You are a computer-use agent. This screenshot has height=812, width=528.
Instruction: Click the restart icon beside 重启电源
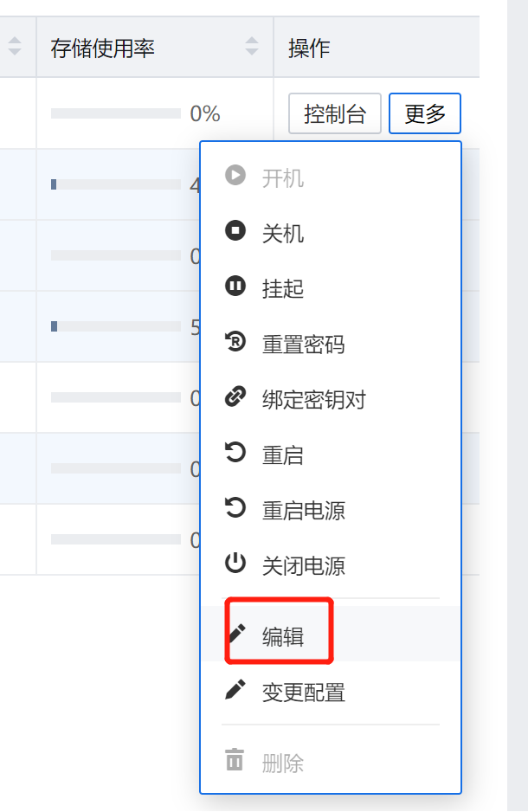(235, 509)
